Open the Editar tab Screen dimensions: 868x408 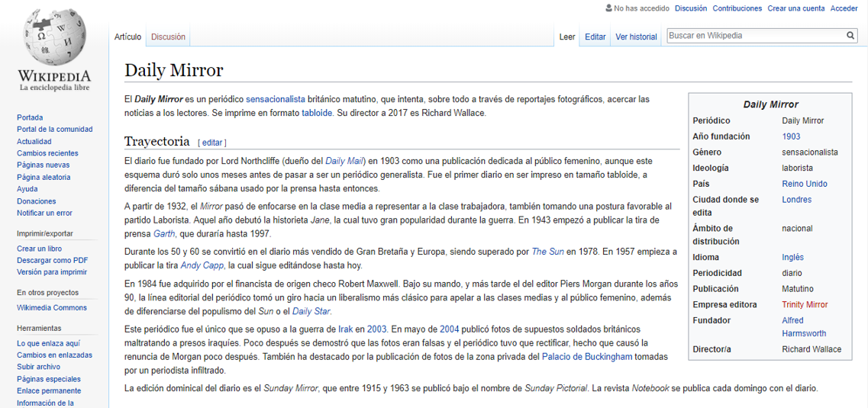pos(595,37)
